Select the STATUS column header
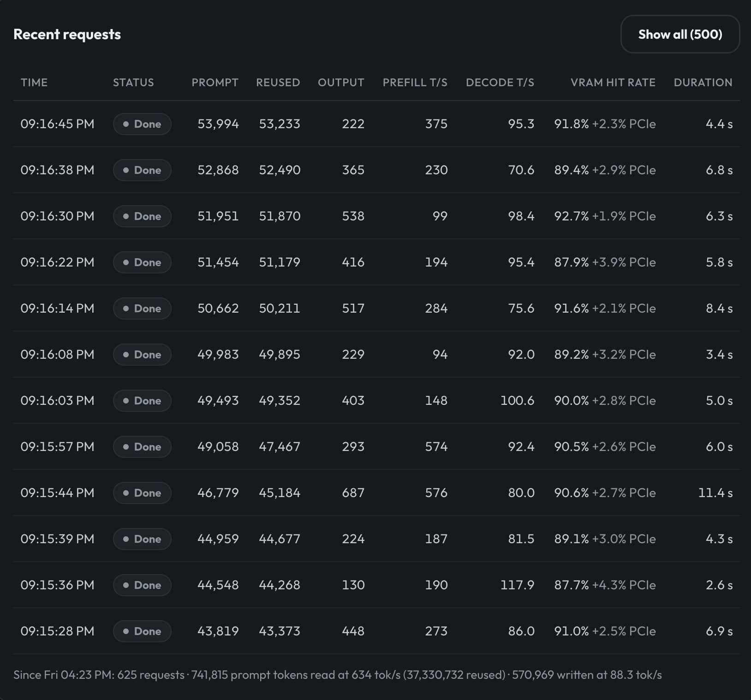 click(133, 83)
